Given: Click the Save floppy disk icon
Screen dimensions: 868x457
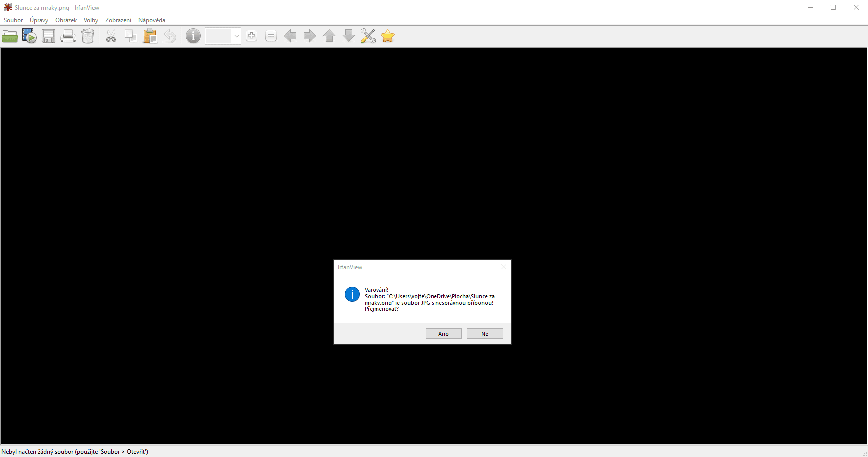Looking at the screenshot, I should [48, 36].
